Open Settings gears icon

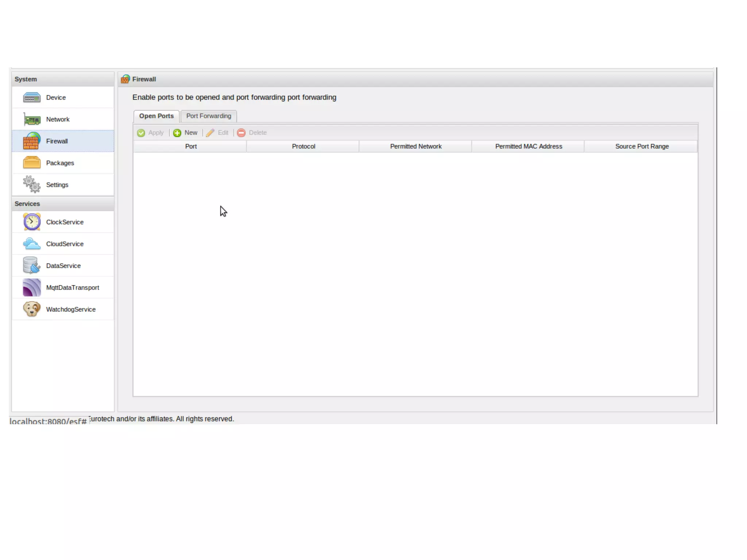32,184
